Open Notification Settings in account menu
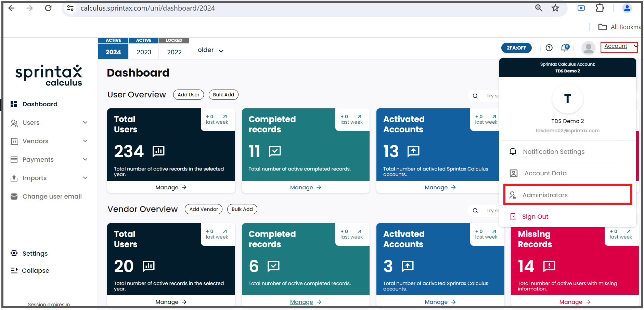Image resolution: width=644 pixels, height=310 pixels. 568,151
